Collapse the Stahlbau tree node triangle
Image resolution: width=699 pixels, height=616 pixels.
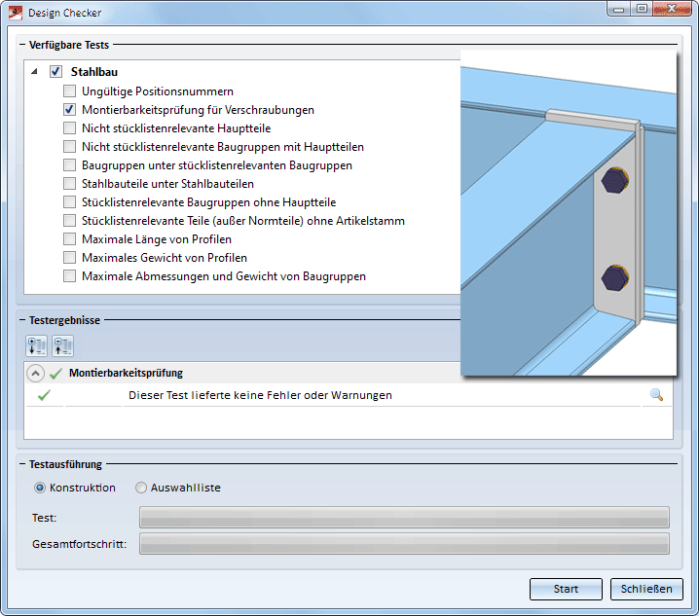point(34,72)
